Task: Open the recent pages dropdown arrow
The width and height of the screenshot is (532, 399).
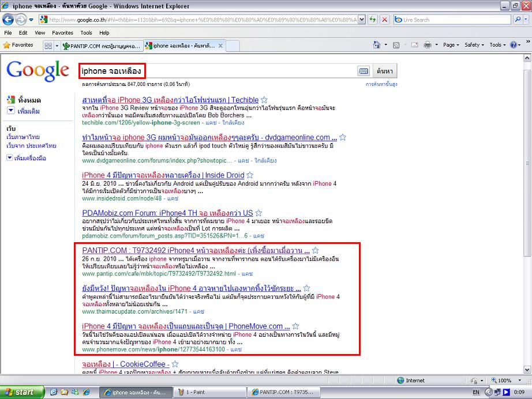Action: [x=31, y=20]
